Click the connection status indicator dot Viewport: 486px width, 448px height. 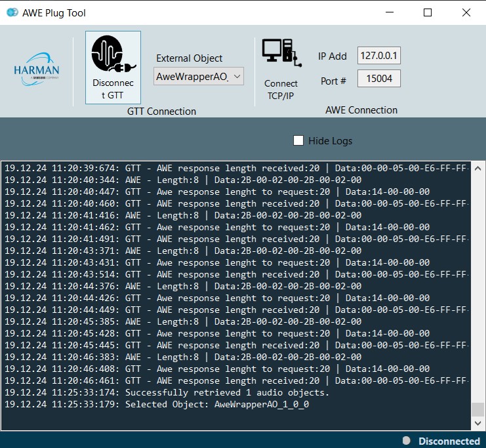pos(407,441)
